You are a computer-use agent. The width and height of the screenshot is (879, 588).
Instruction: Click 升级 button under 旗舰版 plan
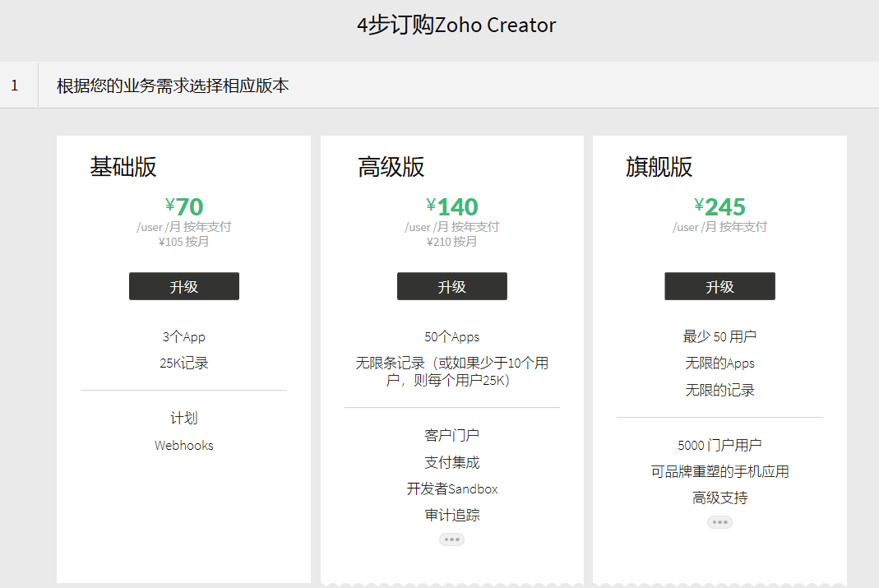pos(719,286)
